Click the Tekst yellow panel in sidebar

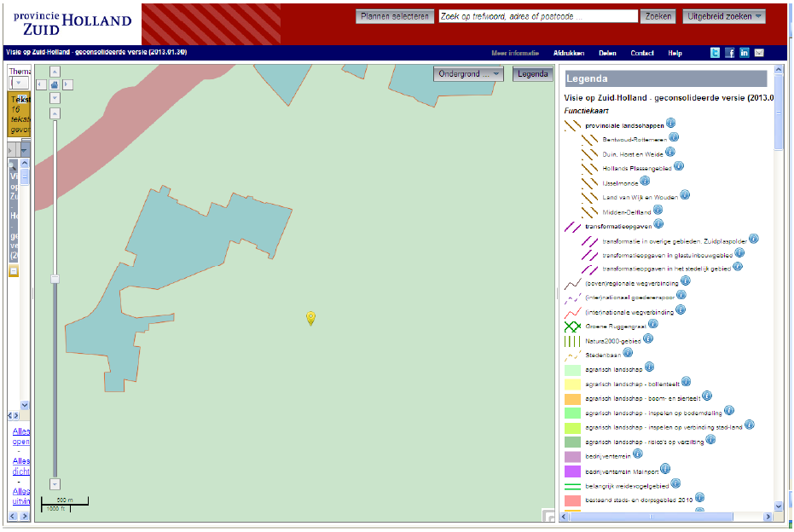point(20,114)
